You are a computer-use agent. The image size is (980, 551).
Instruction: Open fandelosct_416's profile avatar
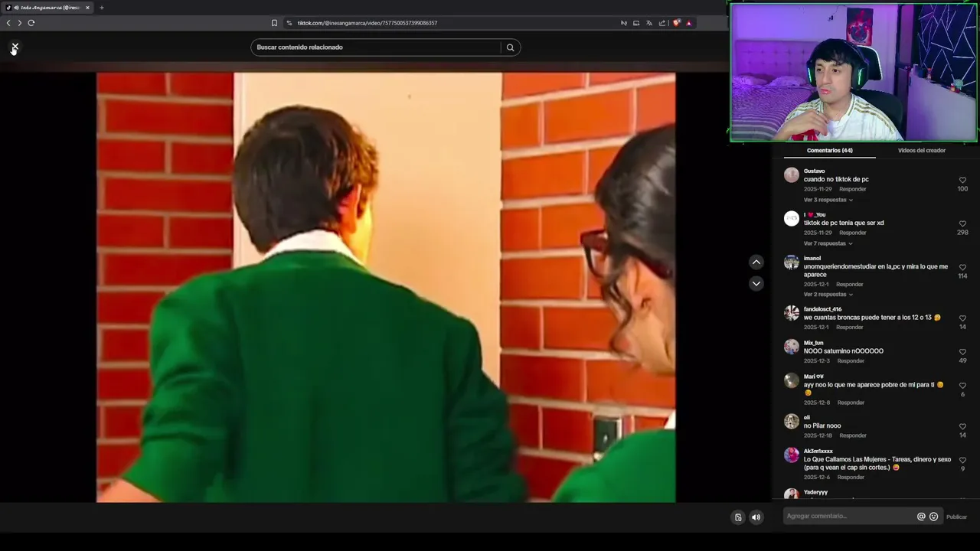tap(792, 313)
